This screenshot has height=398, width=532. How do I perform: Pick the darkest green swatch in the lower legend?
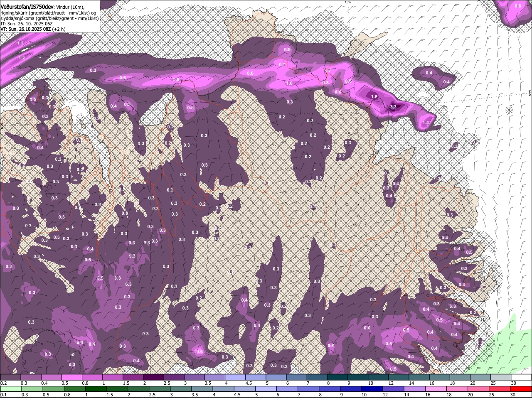(96, 389)
